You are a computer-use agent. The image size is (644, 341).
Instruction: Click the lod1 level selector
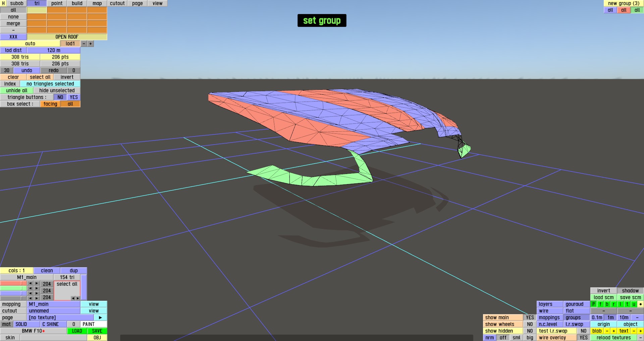pos(70,44)
